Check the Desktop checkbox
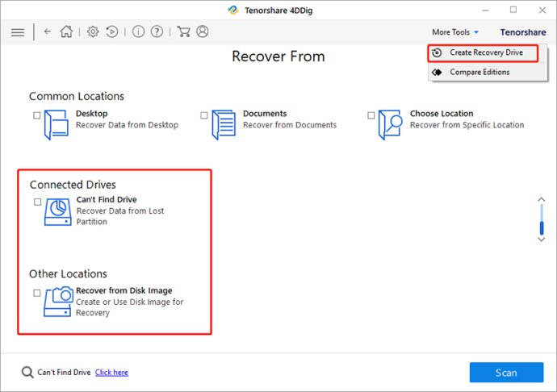Image resolution: width=557 pixels, height=392 pixels. coord(37,115)
